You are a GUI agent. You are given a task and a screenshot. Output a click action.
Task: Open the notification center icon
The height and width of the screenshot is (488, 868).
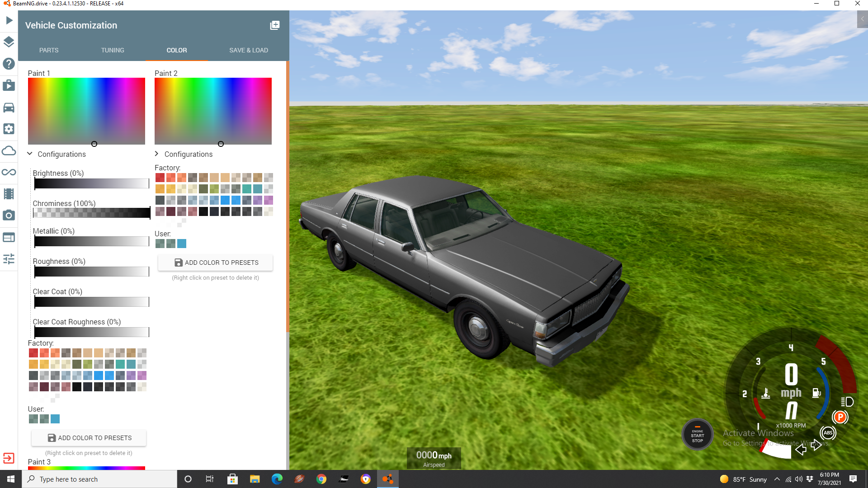coord(853,479)
